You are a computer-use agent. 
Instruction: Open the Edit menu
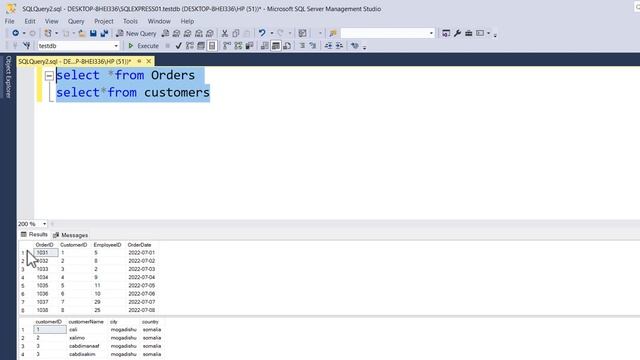[x=30, y=21]
